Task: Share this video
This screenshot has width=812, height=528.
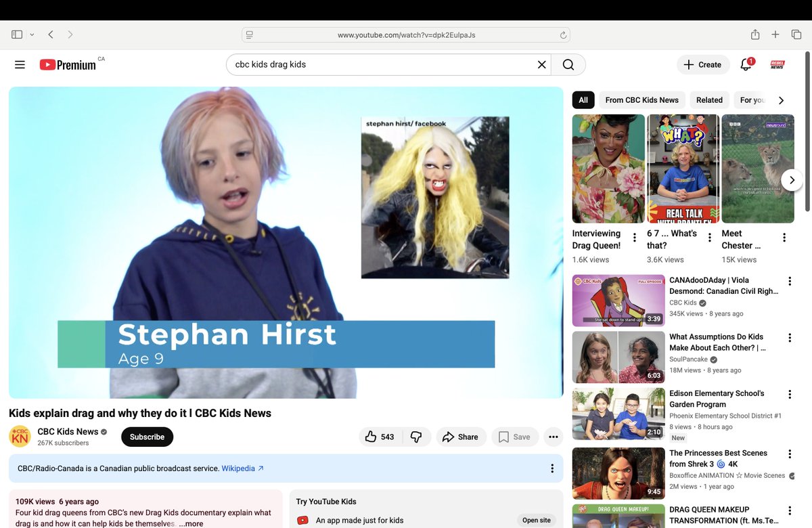Action: coord(461,437)
